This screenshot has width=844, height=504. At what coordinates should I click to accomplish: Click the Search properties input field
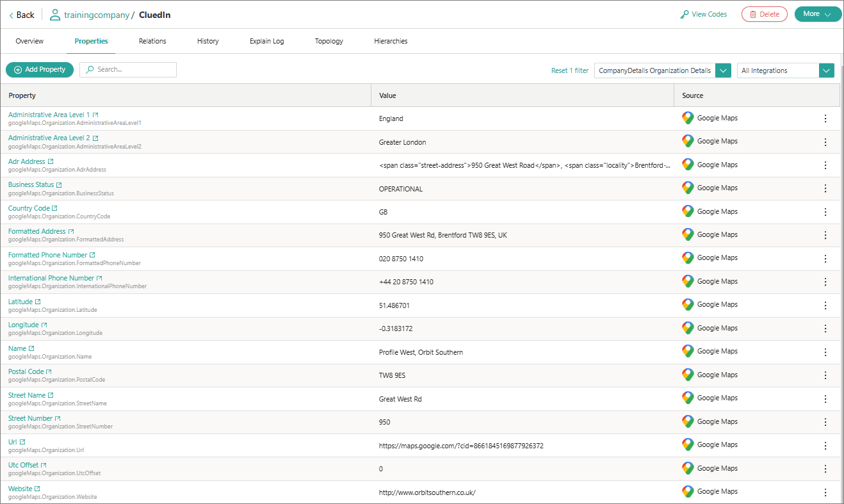tap(128, 70)
